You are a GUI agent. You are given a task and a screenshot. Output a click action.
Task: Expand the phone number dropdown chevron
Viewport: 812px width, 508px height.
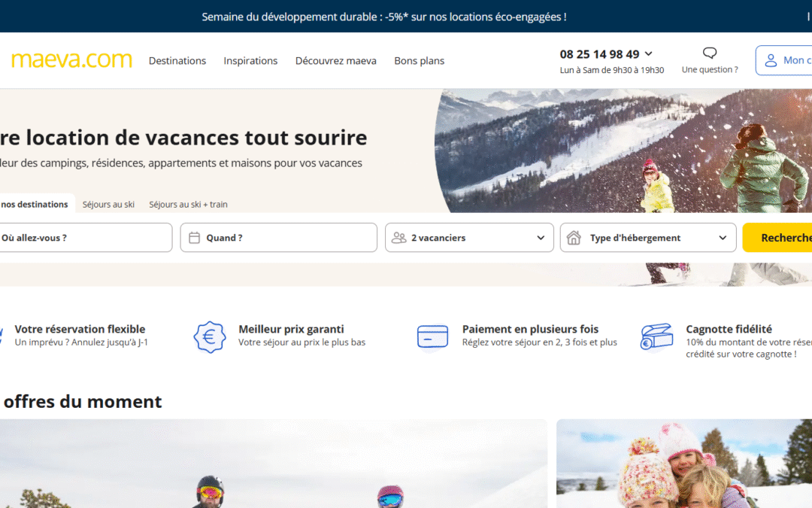tap(649, 54)
